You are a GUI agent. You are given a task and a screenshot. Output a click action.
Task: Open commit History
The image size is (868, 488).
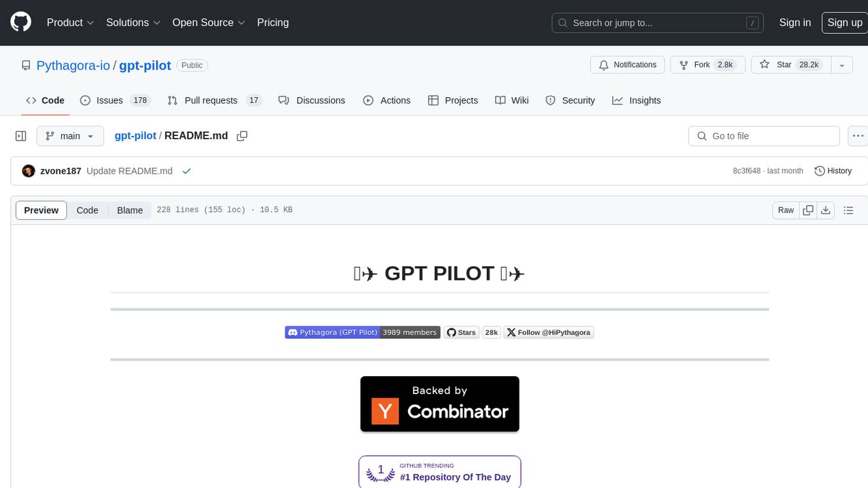click(833, 171)
